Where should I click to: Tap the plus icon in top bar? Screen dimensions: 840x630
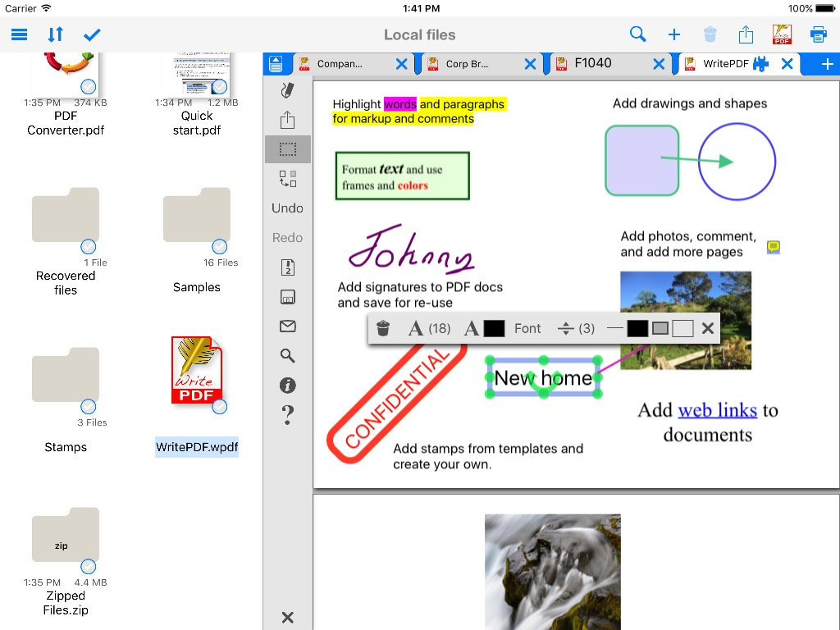tap(674, 34)
